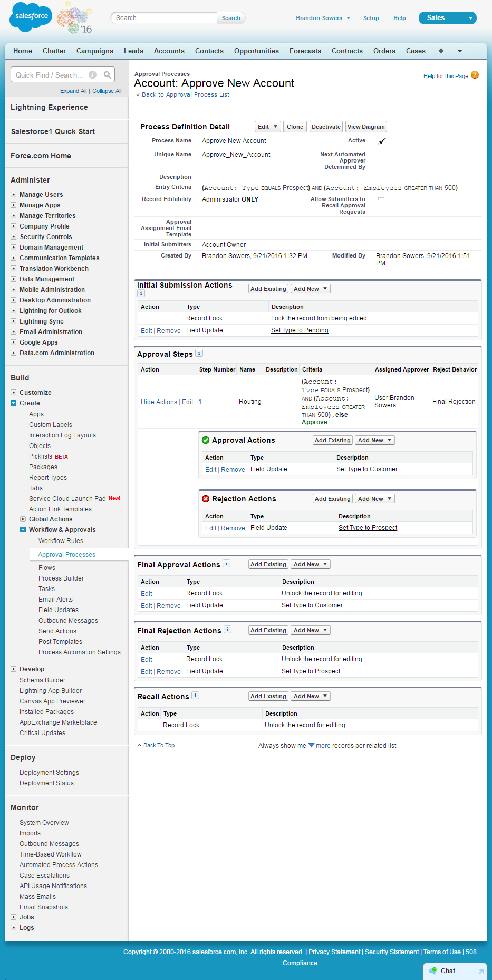Expand the Develop section
The image size is (492, 980).
(x=13, y=669)
